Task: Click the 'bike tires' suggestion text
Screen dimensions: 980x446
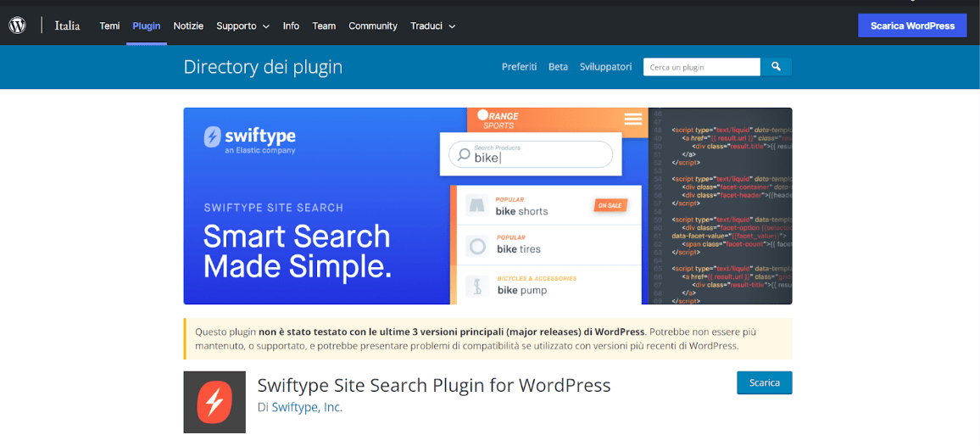Action: pyautogui.click(x=519, y=249)
